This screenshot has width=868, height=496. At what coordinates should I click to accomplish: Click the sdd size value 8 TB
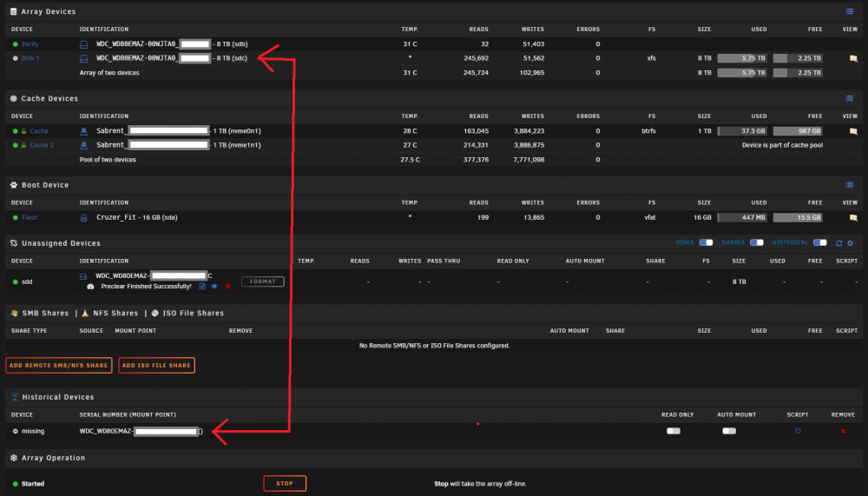(x=739, y=281)
